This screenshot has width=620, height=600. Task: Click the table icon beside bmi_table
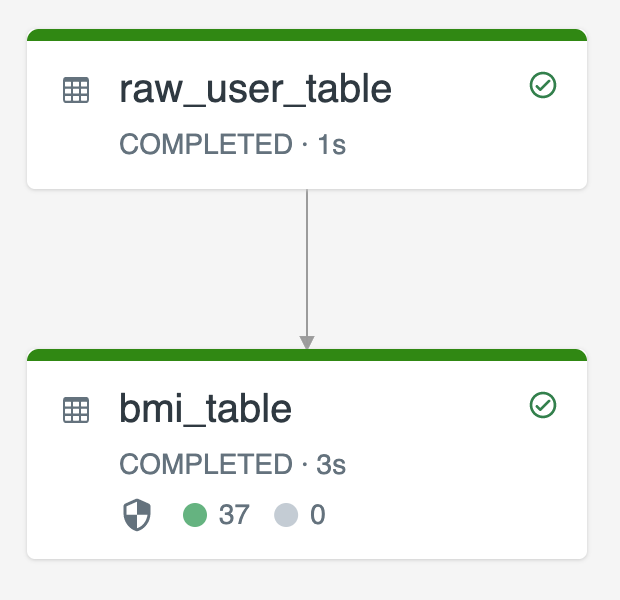click(76, 410)
